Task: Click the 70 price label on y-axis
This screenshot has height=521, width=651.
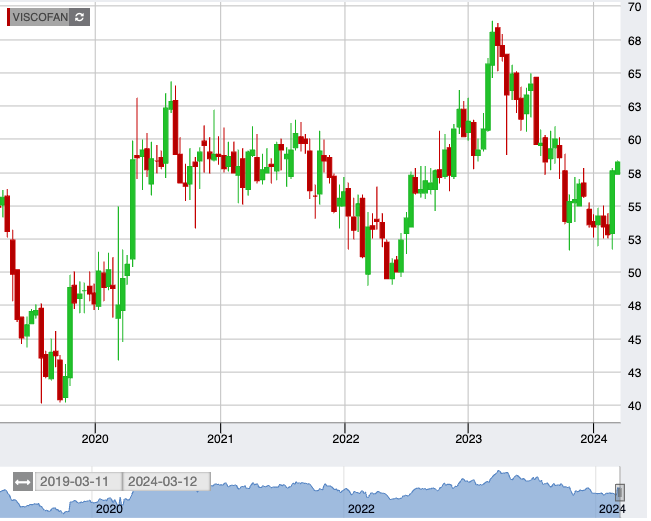Action: tap(635, 7)
